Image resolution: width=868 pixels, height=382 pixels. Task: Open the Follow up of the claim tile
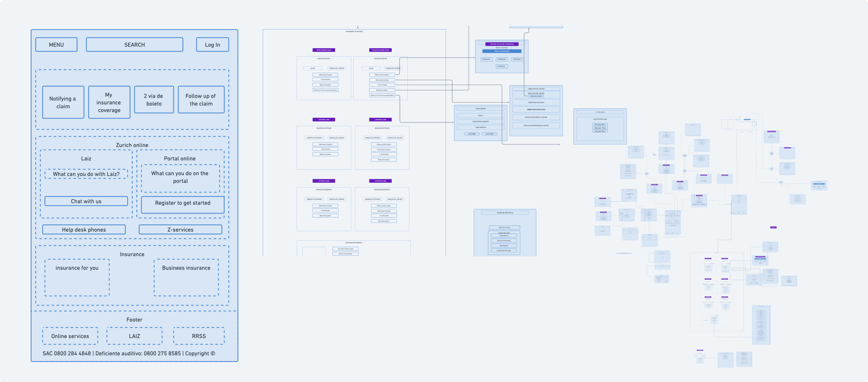click(201, 100)
